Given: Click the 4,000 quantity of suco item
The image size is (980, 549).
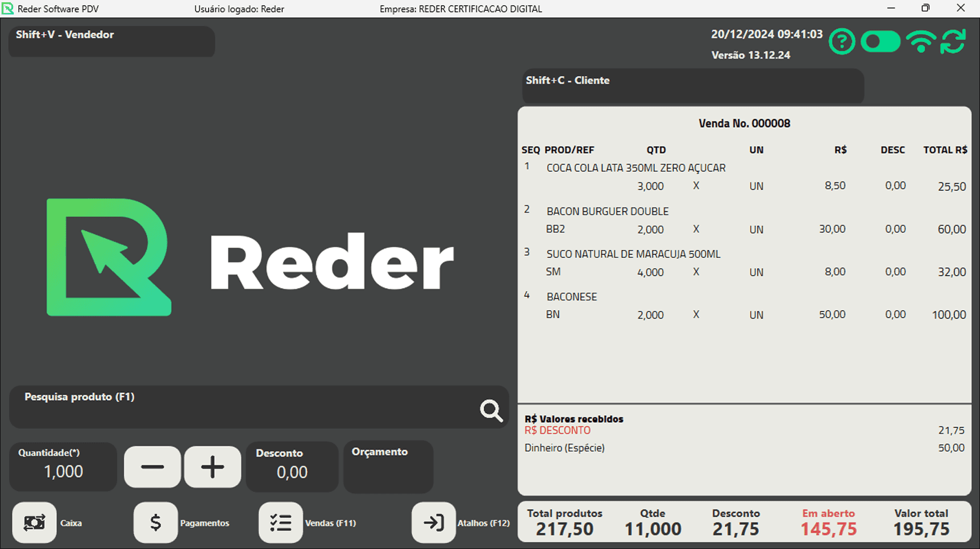Looking at the screenshot, I should [x=650, y=272].
